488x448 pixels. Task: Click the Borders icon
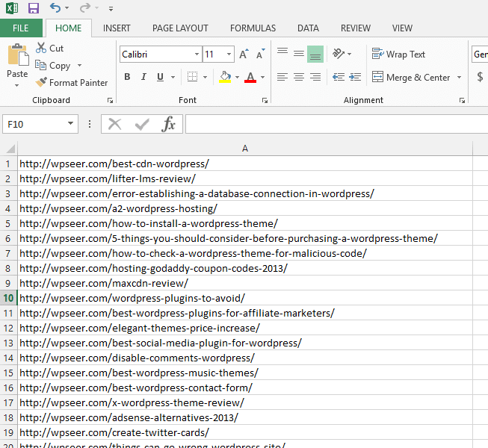(x=192, y=77)
